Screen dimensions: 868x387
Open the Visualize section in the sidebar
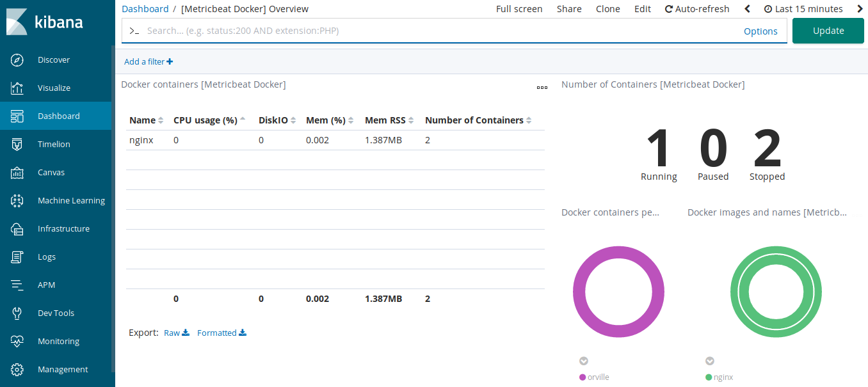click(x=54, y=88)
